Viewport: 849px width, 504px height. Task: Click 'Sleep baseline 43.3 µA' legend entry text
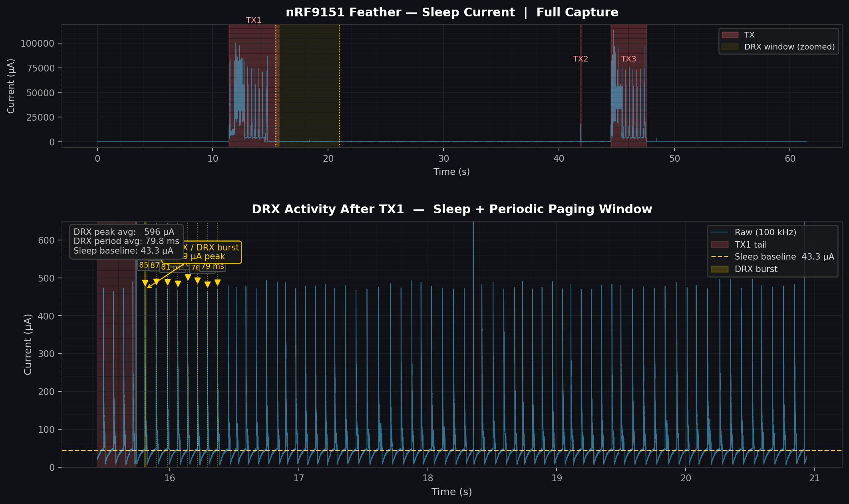click(784, 257)
